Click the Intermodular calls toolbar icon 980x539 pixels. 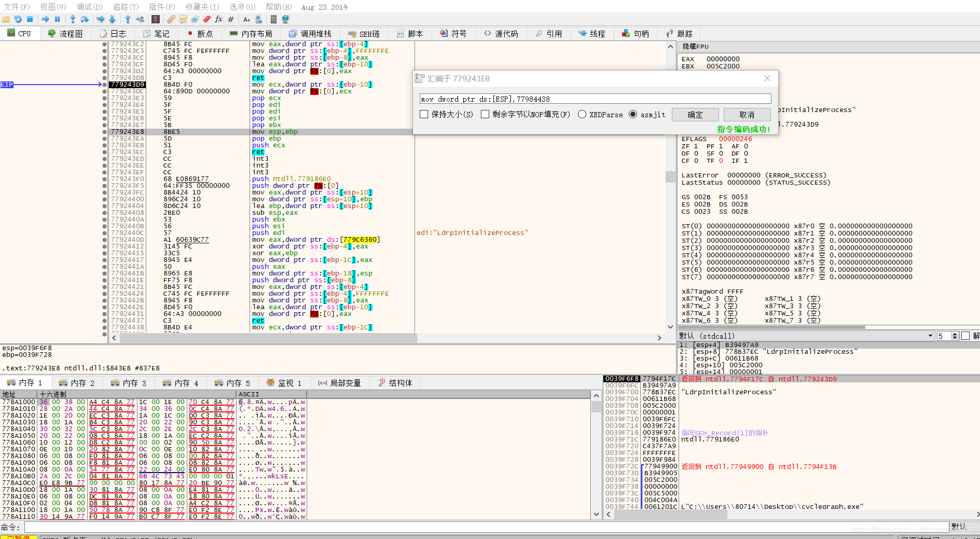[x=259, y=19]
